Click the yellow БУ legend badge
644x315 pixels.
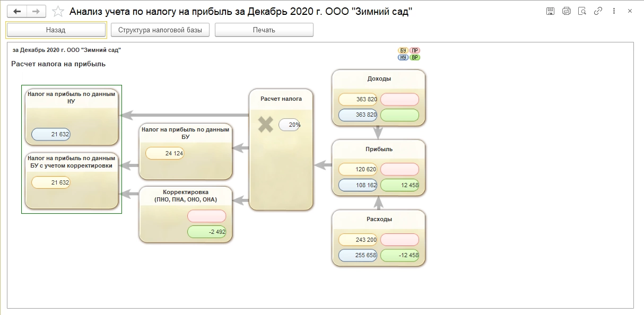(403, 50)
